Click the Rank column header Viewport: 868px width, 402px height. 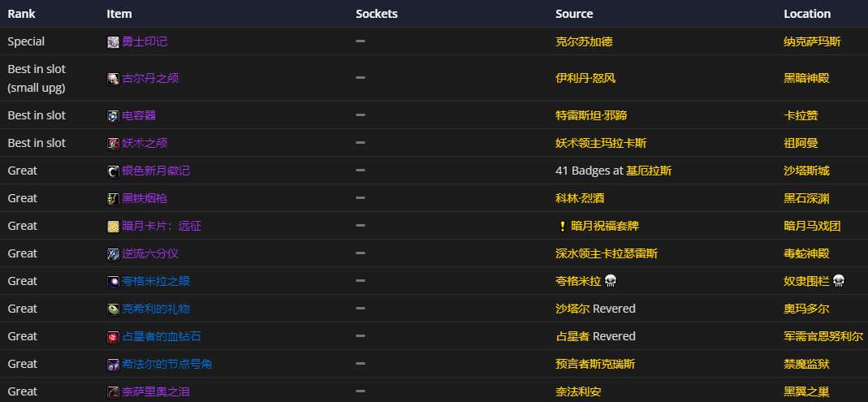21,14
